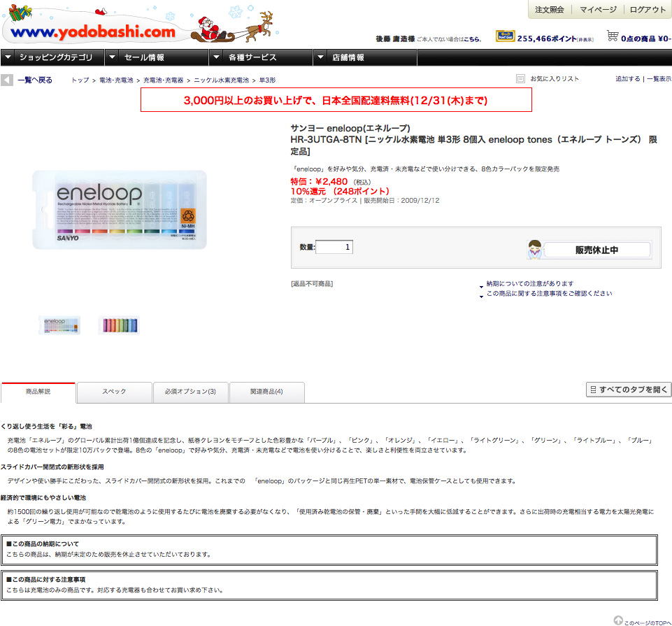Expand この商品に関する注意事項 notice link

coord(549,293)
